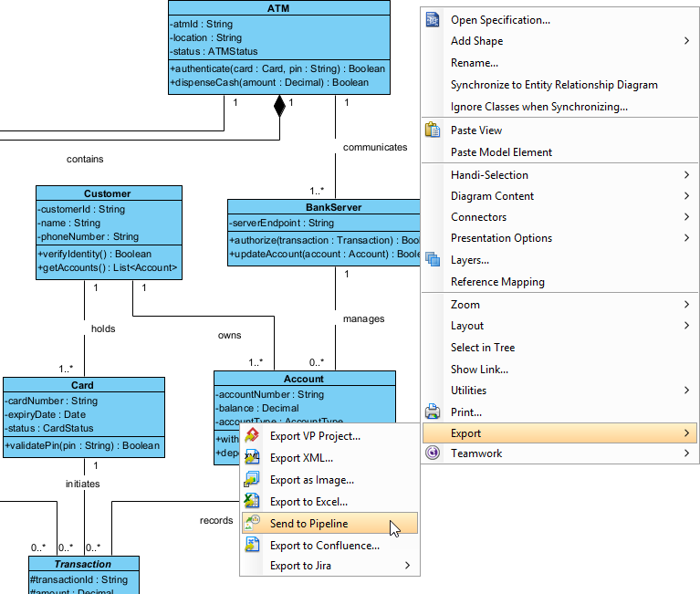700x594 pixels.
Task: Expand the Diagram Content submenu arrow
Action: pos(686,196)
